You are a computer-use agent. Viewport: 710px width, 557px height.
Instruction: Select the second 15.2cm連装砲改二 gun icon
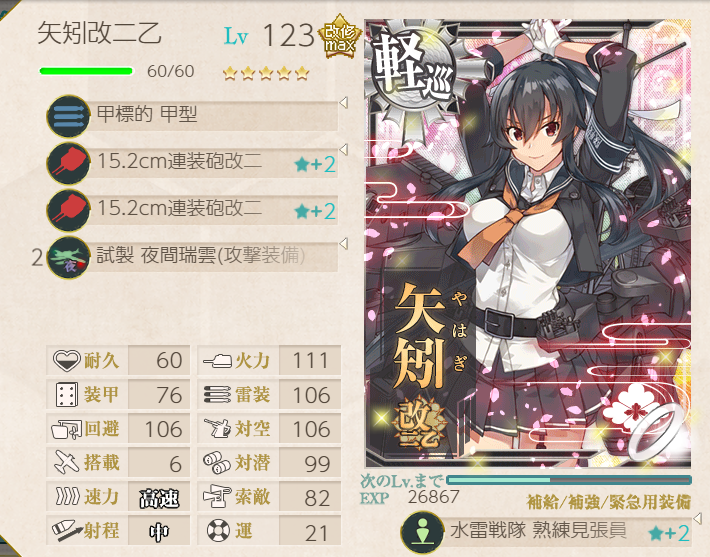click(68, 211)
